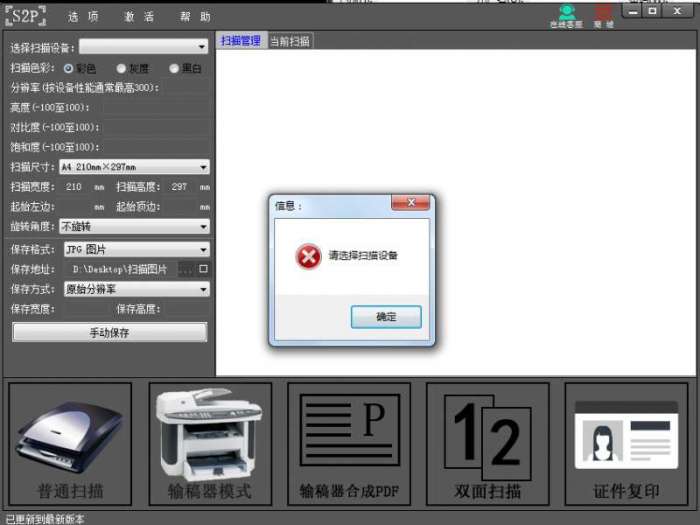Screen dimensions: 700x525
Task: Tick the checkbox next to the save path
Action: click(x=204, y=269)
